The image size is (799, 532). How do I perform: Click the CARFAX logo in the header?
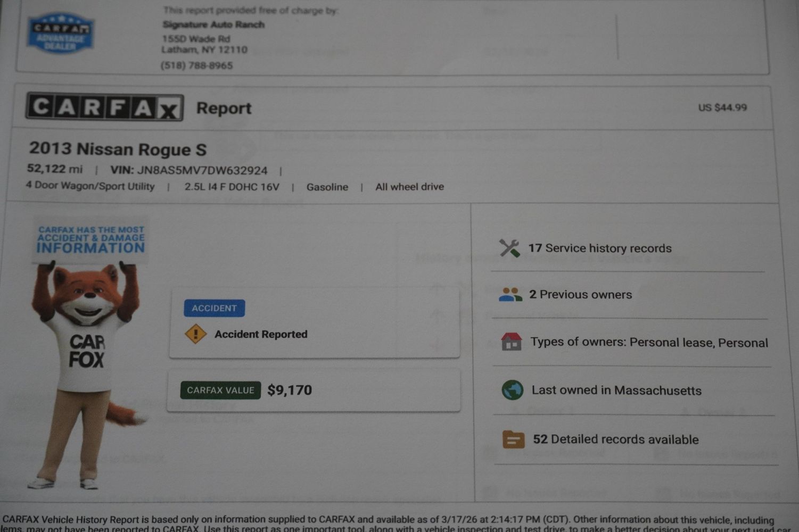click(104, 107)
